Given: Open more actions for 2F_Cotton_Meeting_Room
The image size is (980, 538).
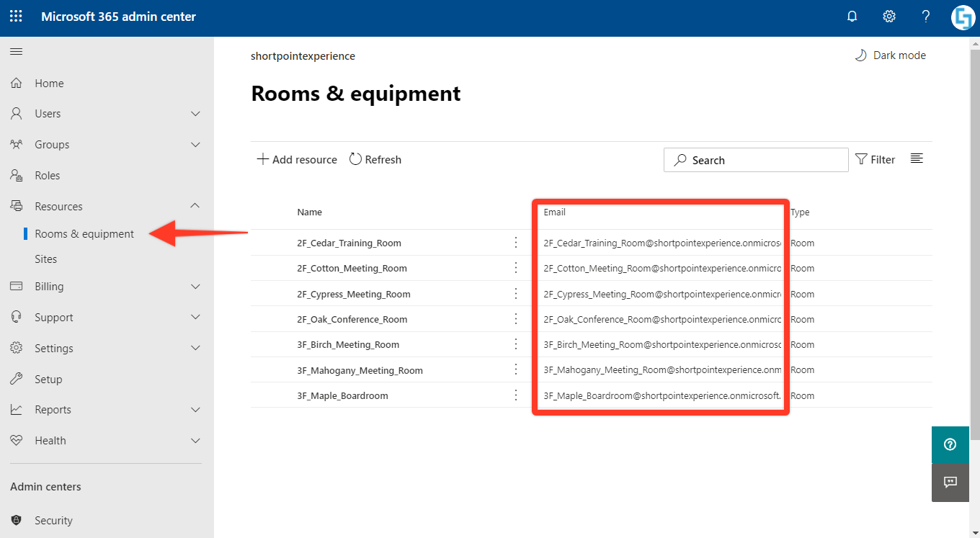Looking at the screenshot, I should tap(516, 268).
